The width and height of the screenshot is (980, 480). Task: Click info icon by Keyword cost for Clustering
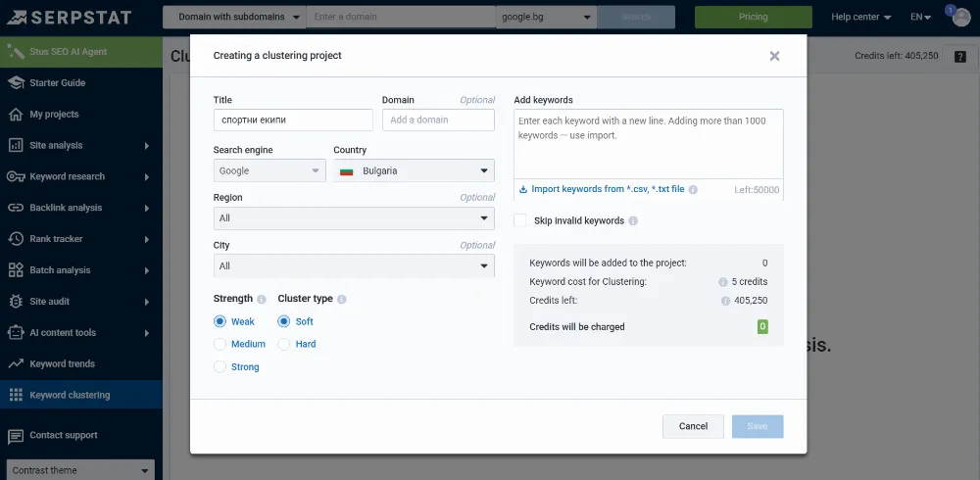723,282
